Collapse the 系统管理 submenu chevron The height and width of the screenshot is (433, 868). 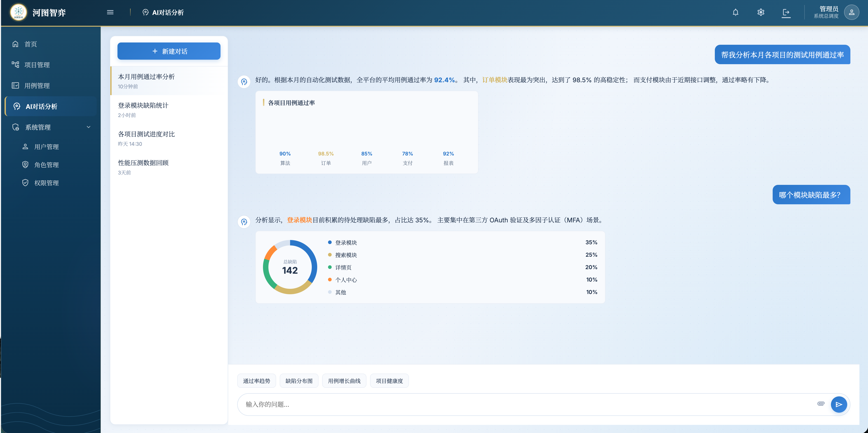coord(89,127)
